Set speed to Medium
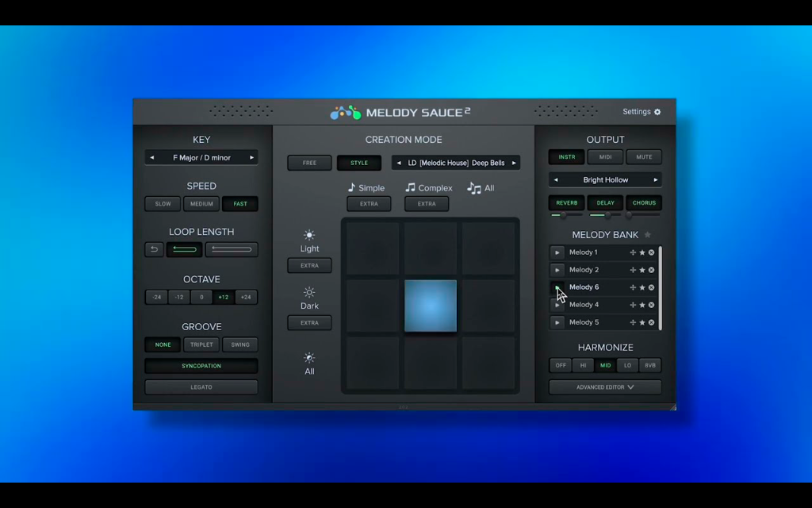This screenshot has height=508, width=812. tap(201, 204)
